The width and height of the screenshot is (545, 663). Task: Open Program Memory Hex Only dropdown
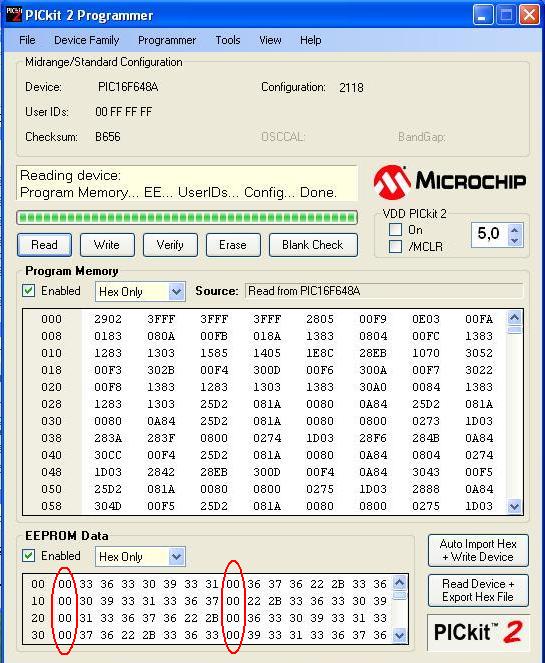(x=140, y=292)
